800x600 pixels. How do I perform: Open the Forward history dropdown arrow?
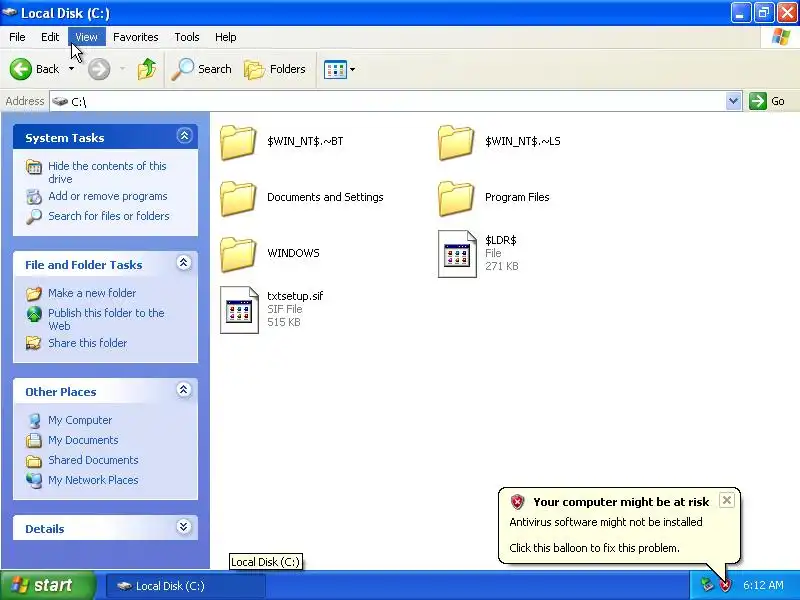tap(122, 68)
